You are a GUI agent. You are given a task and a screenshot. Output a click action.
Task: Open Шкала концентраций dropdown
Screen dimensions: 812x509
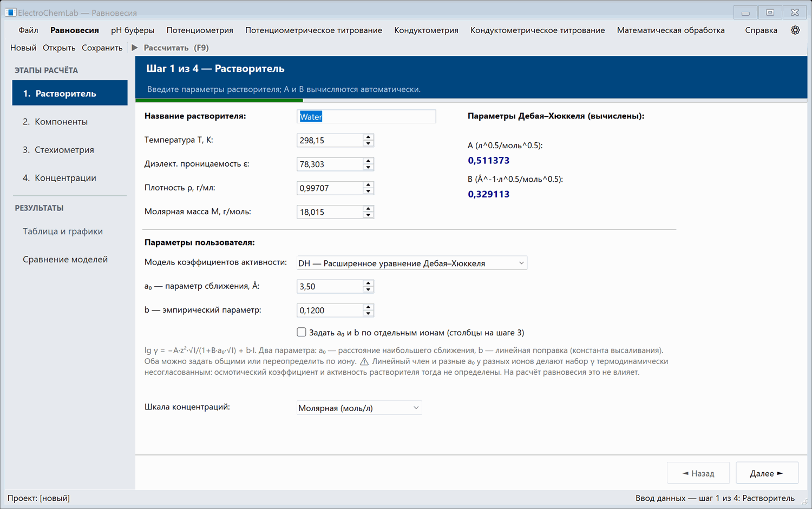(x=359, y=408)
